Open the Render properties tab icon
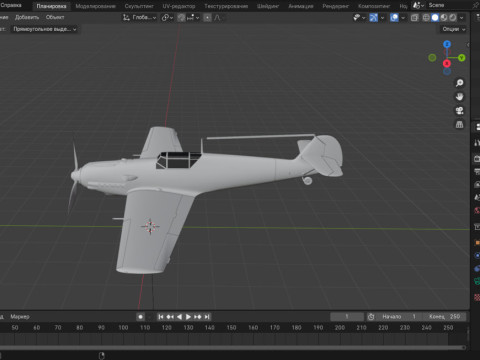 click(477, 159)
